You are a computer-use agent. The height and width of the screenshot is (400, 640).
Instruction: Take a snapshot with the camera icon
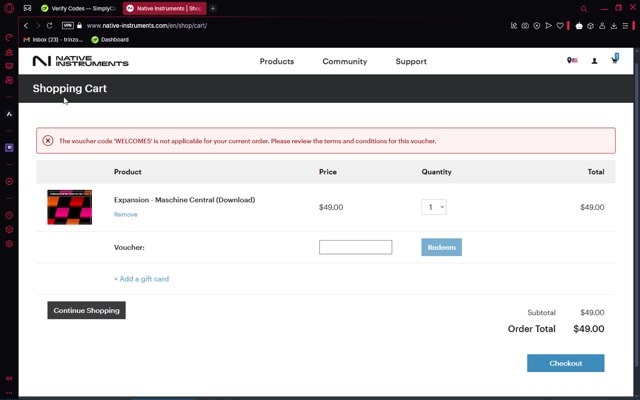tap(525, 25)
